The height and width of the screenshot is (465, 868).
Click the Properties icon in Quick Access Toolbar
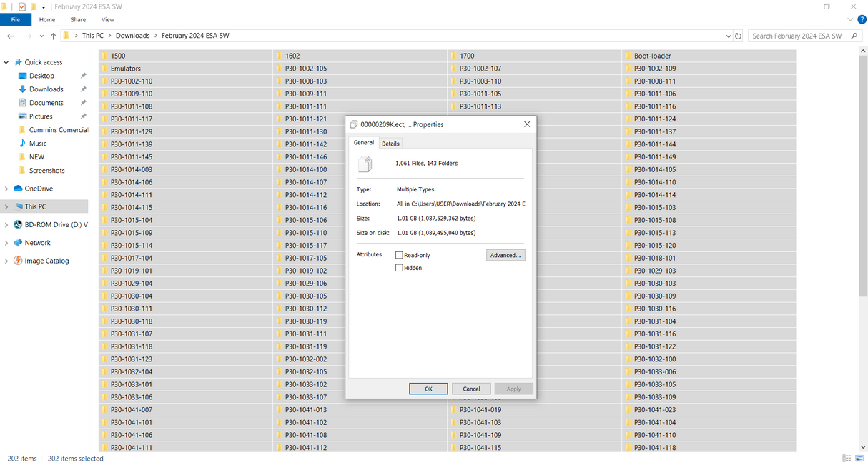point(21,6)
